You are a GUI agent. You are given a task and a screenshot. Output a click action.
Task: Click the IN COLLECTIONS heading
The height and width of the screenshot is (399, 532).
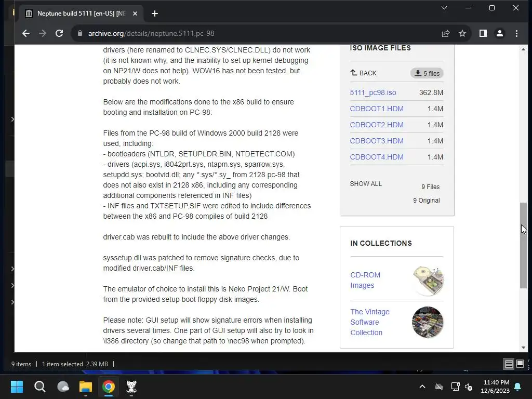point(381,243)
